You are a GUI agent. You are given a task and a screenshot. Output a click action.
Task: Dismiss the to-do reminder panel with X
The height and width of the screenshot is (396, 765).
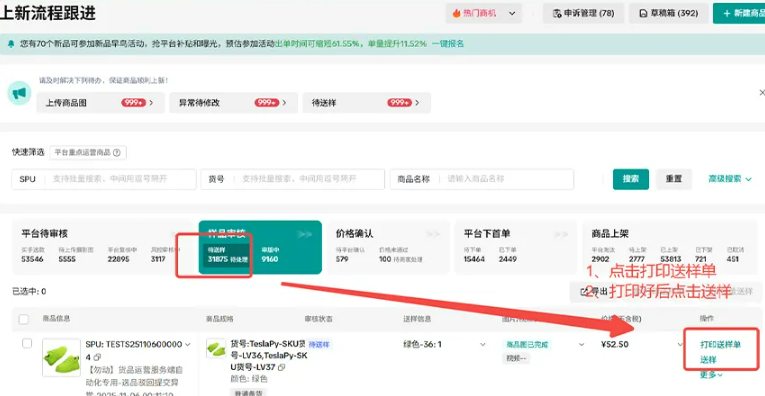762,92
